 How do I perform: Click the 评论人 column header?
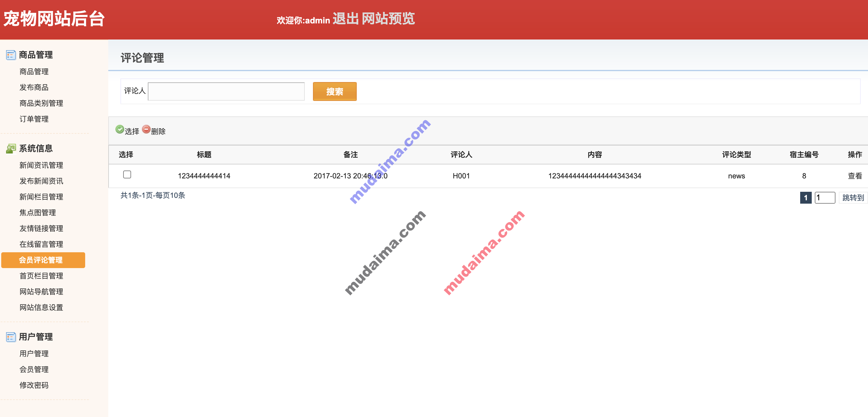461,155
